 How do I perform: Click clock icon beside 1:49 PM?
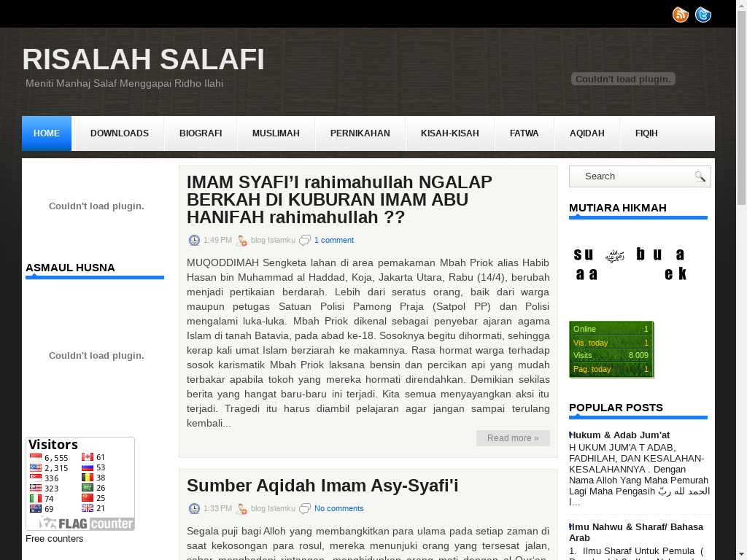click(x=194, y=241)
